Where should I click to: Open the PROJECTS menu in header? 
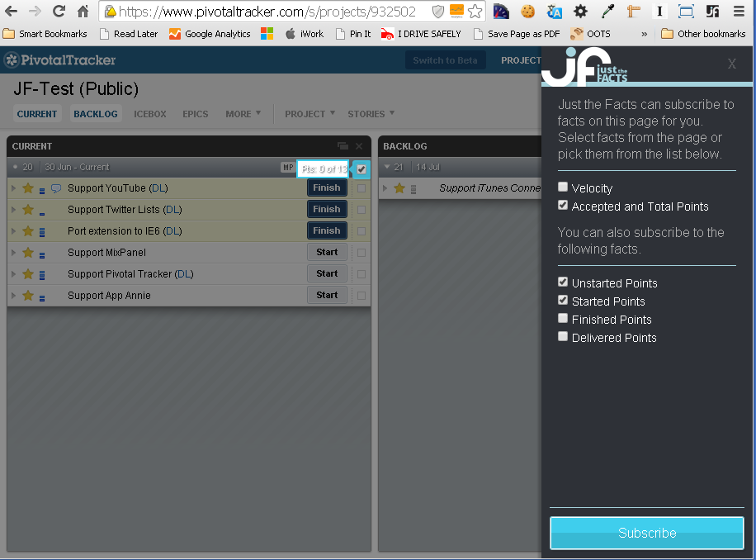(521, 60)
